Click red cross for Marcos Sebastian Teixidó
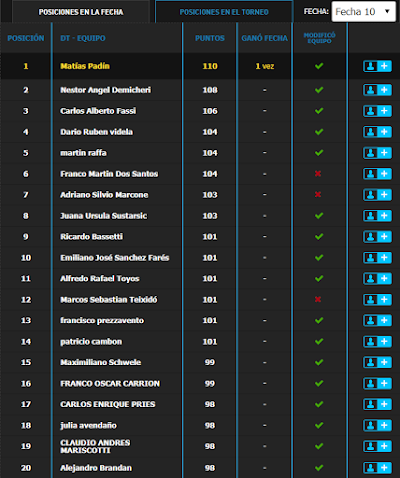This screenshot has height=478, width=400. click(x=318, y=299)
